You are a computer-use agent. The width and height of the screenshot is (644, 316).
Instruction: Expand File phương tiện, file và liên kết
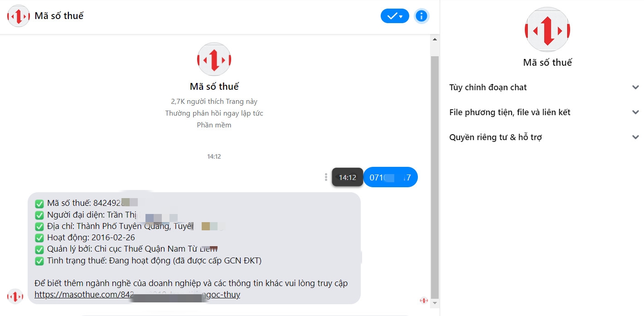pos(544,112)
